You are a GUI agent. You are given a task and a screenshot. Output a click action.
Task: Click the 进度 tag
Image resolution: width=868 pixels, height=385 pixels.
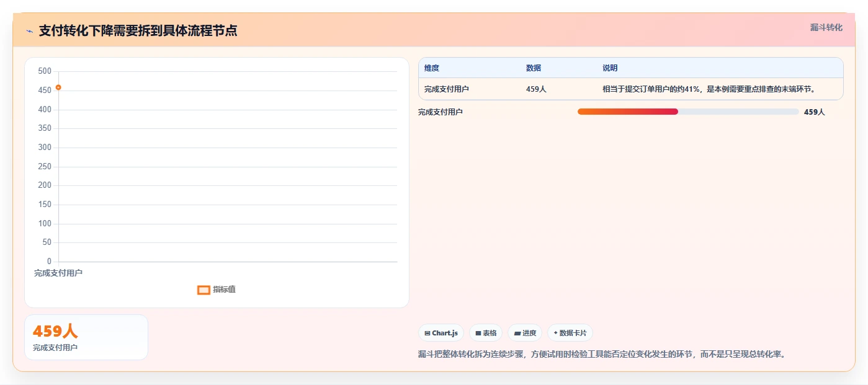525,333
